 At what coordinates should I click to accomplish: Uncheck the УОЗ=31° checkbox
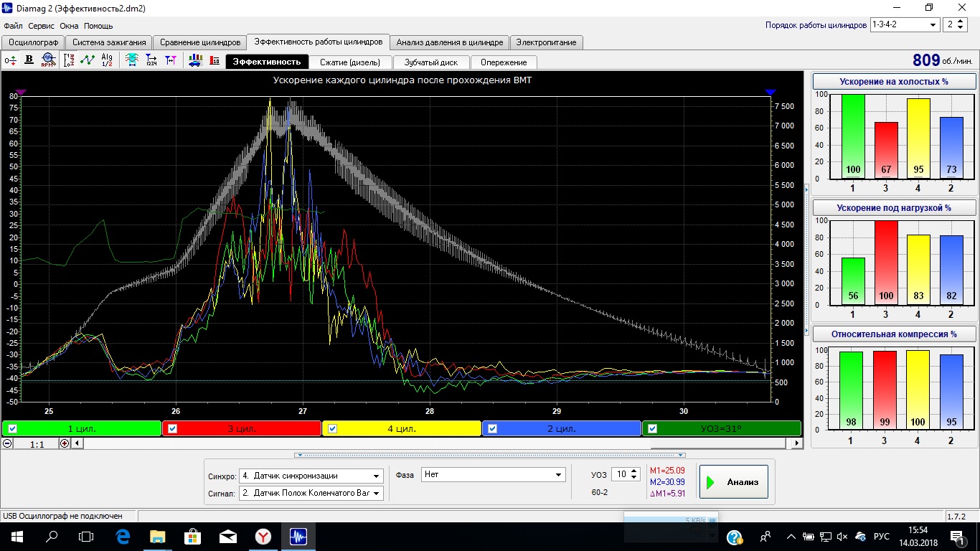pyautogui.click(x=652, y=429)
